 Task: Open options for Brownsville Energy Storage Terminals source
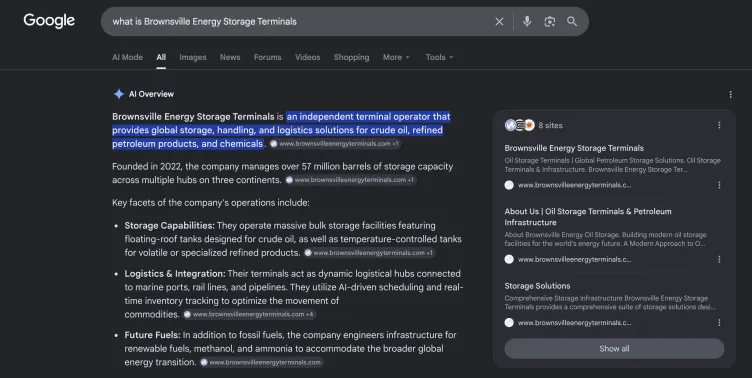[719, 185]
